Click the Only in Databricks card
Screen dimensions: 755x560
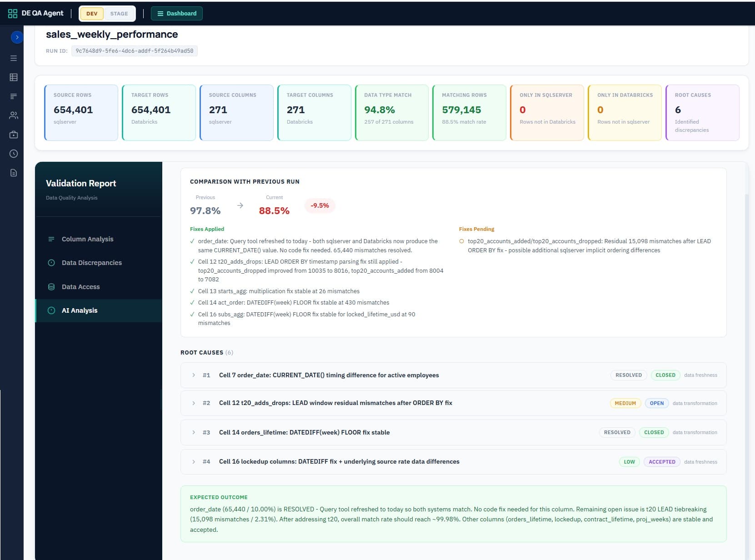[625, 113]
